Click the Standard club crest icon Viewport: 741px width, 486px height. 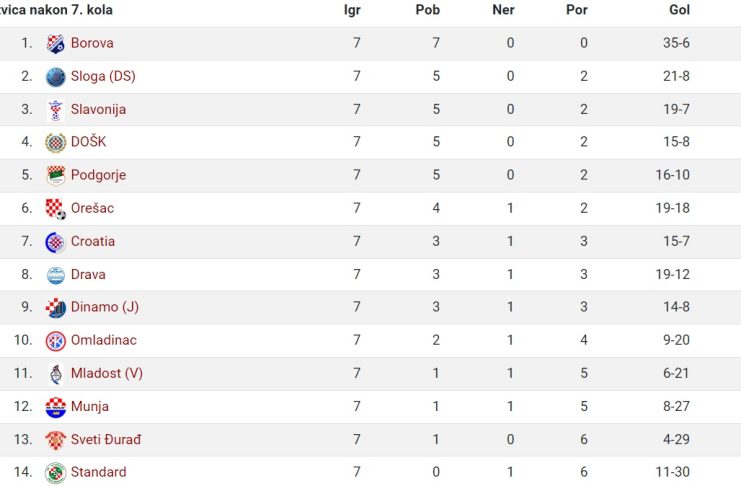[x=55, y=473]
